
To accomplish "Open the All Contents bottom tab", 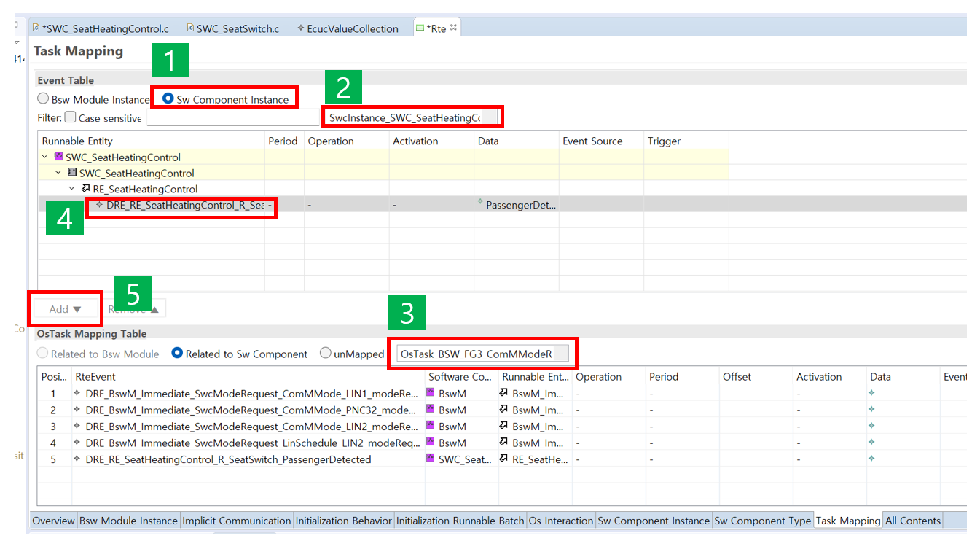I will point(913,521).
